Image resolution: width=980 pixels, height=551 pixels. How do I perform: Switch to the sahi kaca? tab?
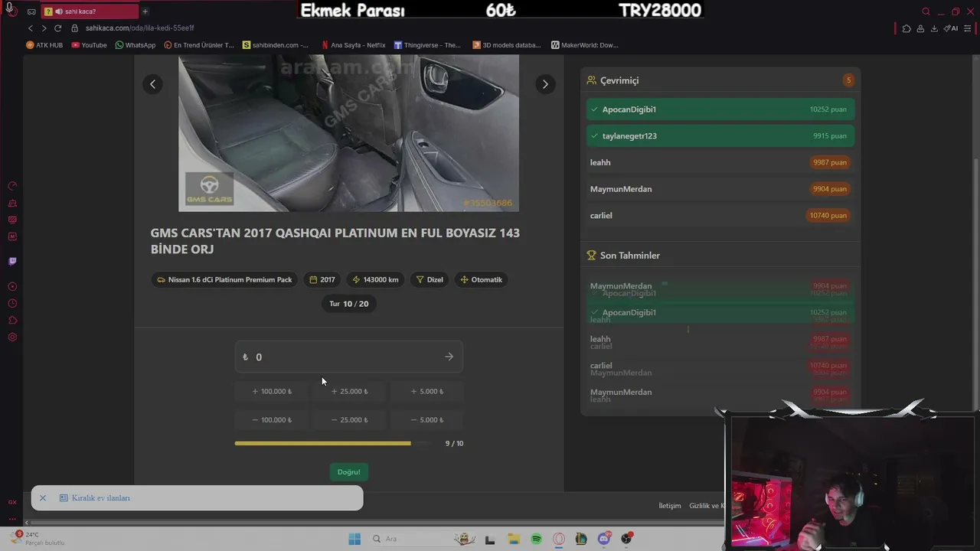tap(89, 11)
